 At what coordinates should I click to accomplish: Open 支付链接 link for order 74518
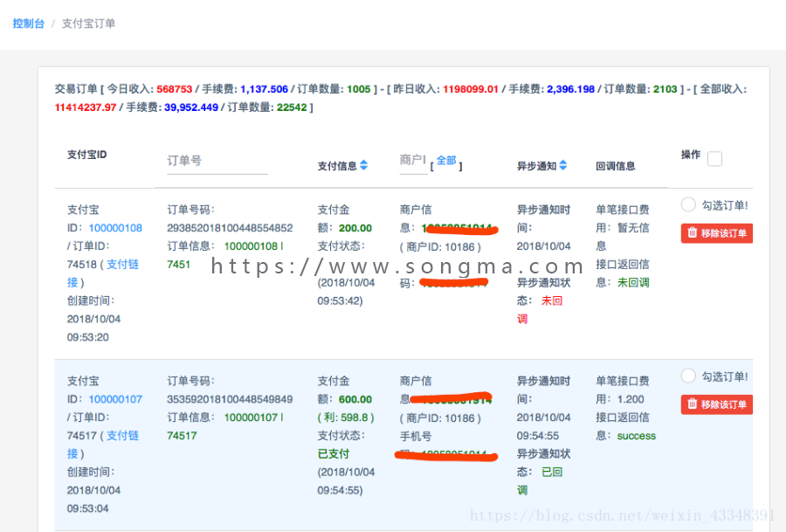103,273
